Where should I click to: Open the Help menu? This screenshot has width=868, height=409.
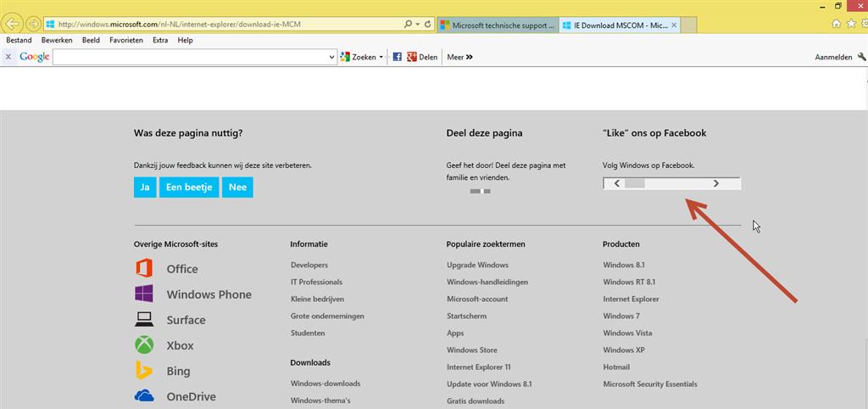(186, 41)
